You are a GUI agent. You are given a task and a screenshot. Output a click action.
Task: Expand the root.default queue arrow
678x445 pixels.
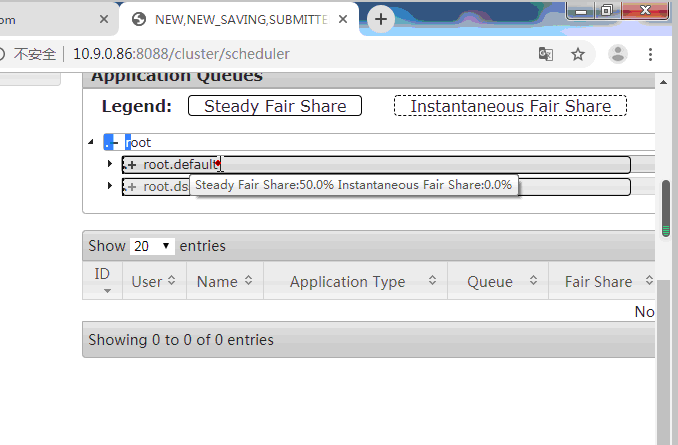110,164
